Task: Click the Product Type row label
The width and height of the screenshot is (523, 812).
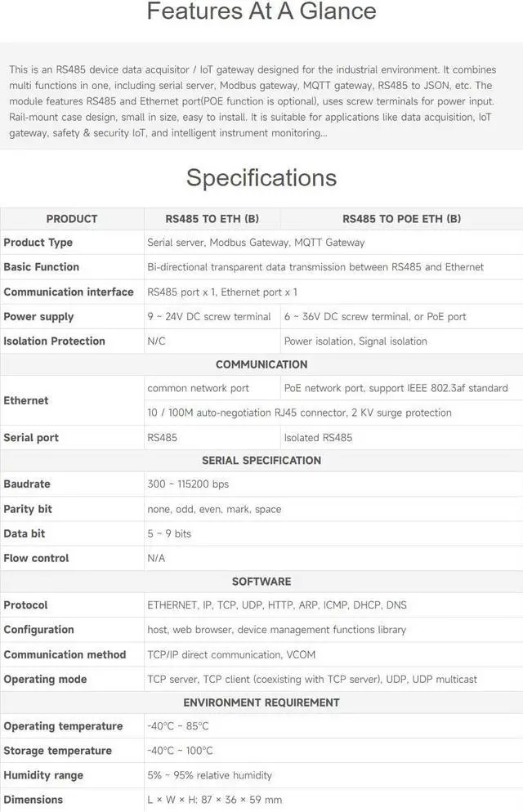Action: point(38,243)
